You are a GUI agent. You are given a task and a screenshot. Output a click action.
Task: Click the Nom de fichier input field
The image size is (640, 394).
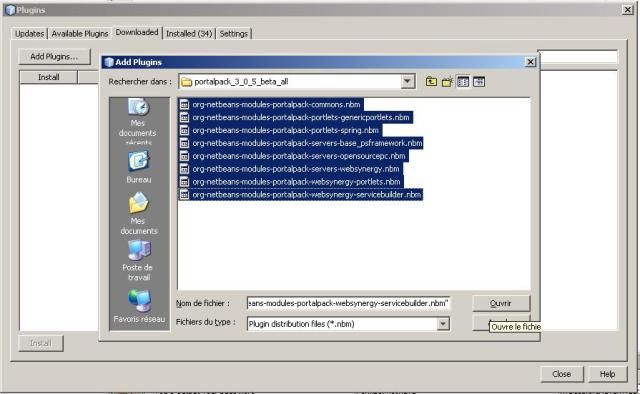click(348, 303)
